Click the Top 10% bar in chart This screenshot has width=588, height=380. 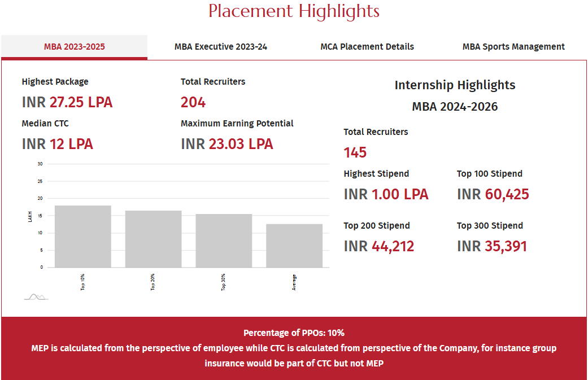(x=83, y=237)
